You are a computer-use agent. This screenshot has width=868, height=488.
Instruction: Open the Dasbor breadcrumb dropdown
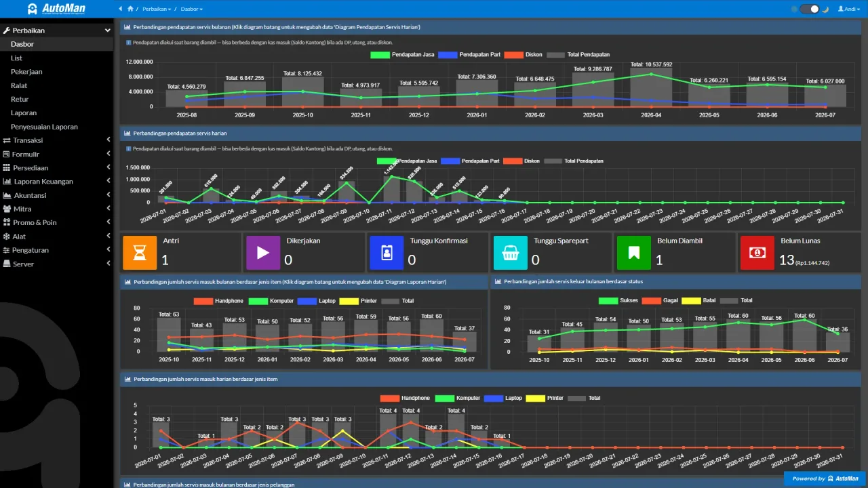(192, 9)
